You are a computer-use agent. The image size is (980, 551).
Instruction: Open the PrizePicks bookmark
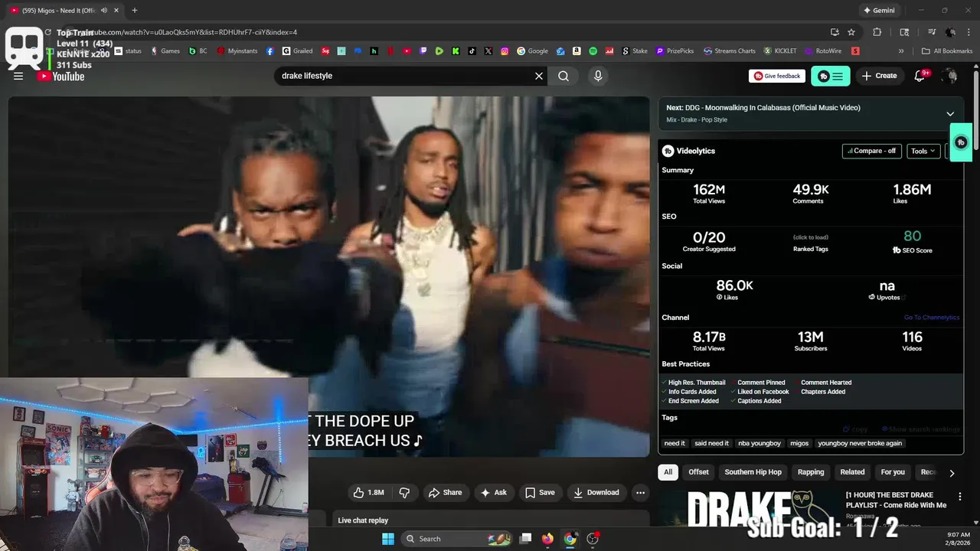pyautogui.click(x=675, y=51)
